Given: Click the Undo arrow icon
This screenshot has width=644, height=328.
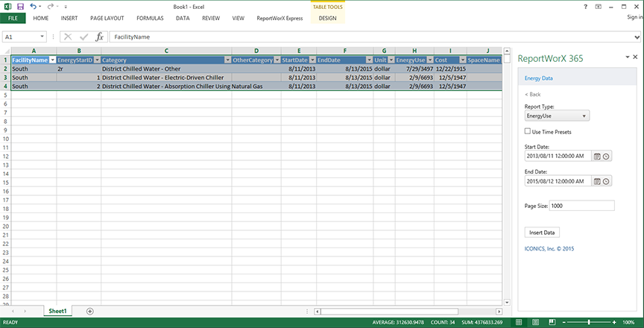Looking at the screenshot, I should coord(34,6).
